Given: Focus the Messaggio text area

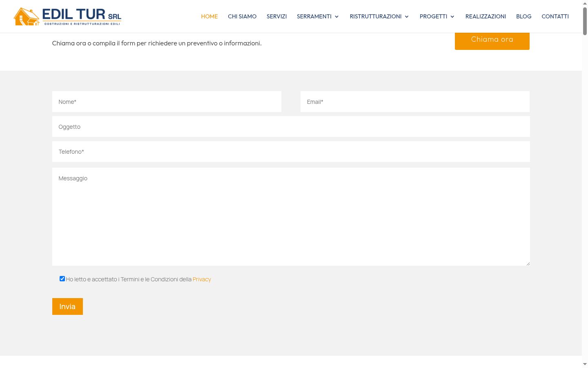Looking at the screenshot, I should click(x=291, y=217).
